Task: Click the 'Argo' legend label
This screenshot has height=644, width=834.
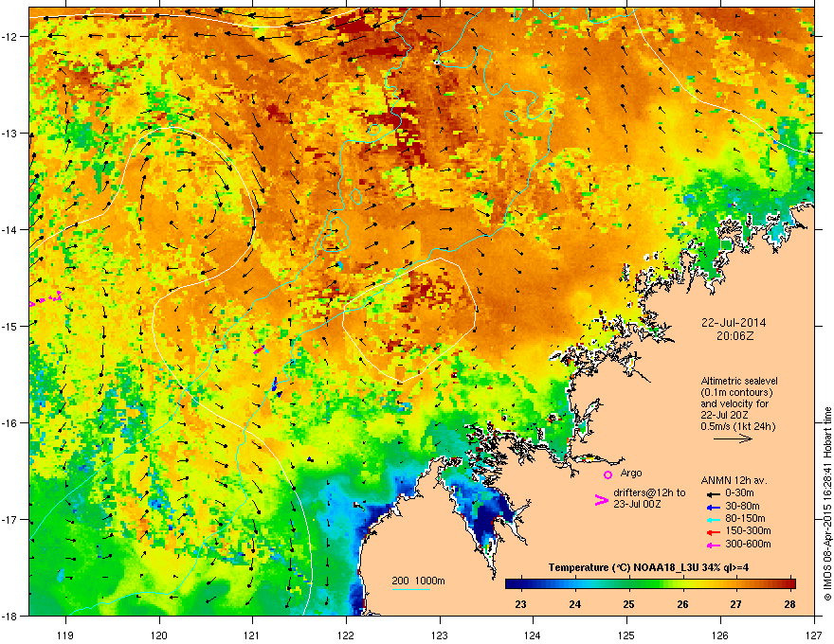Action: tap(631, 474)
